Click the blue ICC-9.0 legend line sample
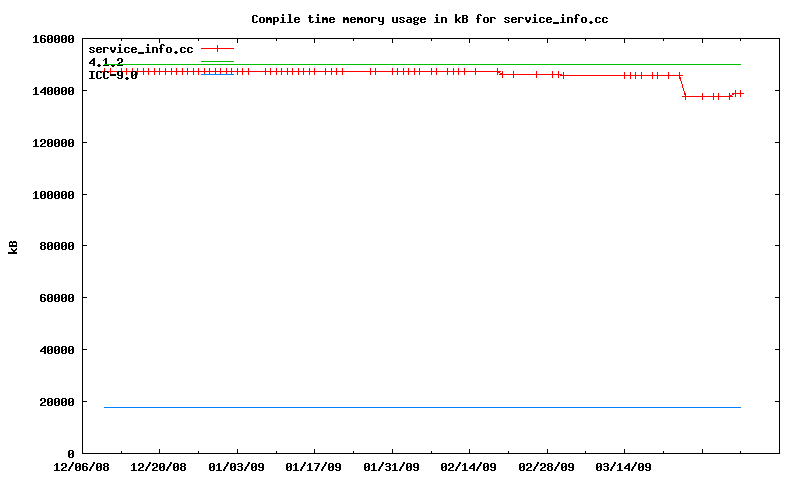The width and height of the screenshot is (800, 480). 217,74
